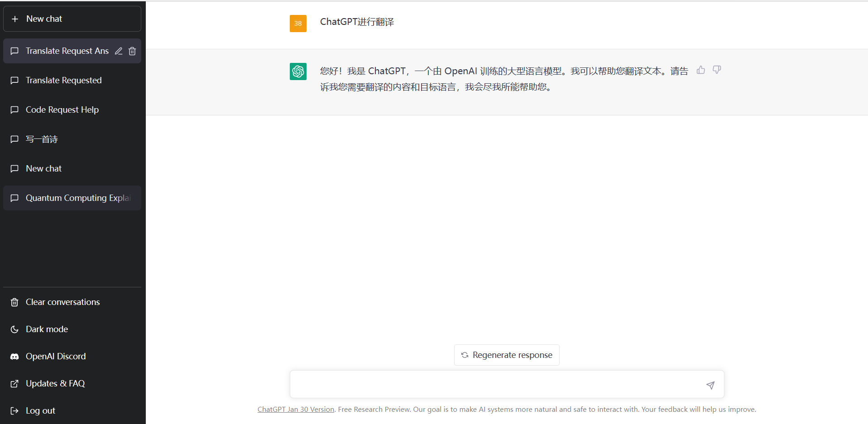Open the 写一首诗 conversation
This screenshot has width=868, height=424.
coord(72,139)
